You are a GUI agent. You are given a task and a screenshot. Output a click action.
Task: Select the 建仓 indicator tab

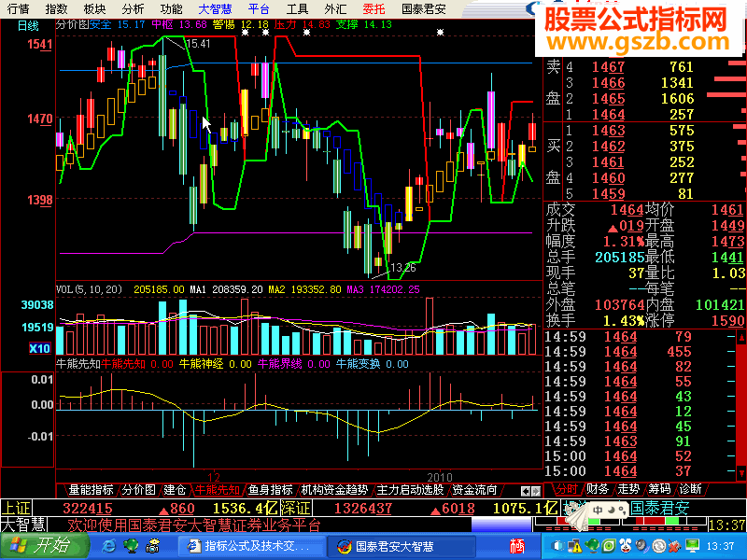(x=175, y=489)
